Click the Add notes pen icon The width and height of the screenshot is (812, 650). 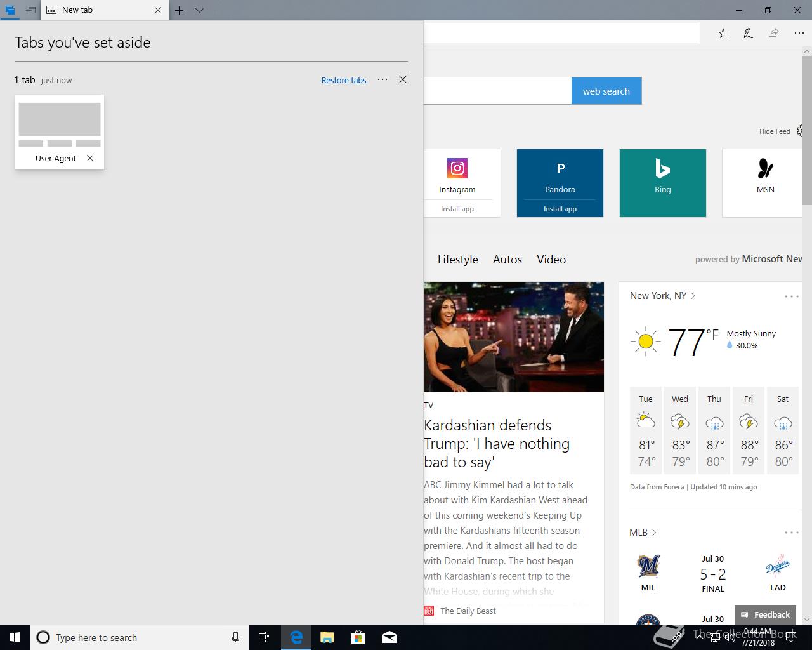click(x=749, y=33)
